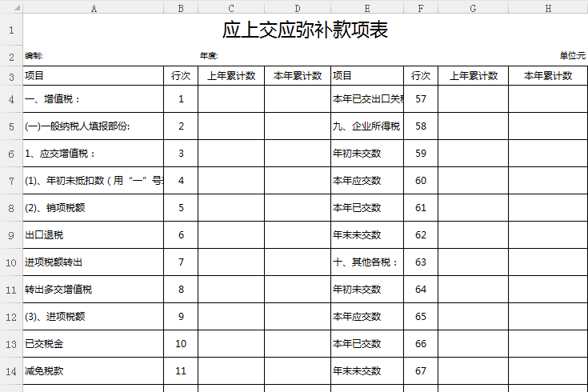The height and width of the screenshot is (392, 588).
Task: Click the 十、其他各税： cell
Action: (x=366, y=262)
